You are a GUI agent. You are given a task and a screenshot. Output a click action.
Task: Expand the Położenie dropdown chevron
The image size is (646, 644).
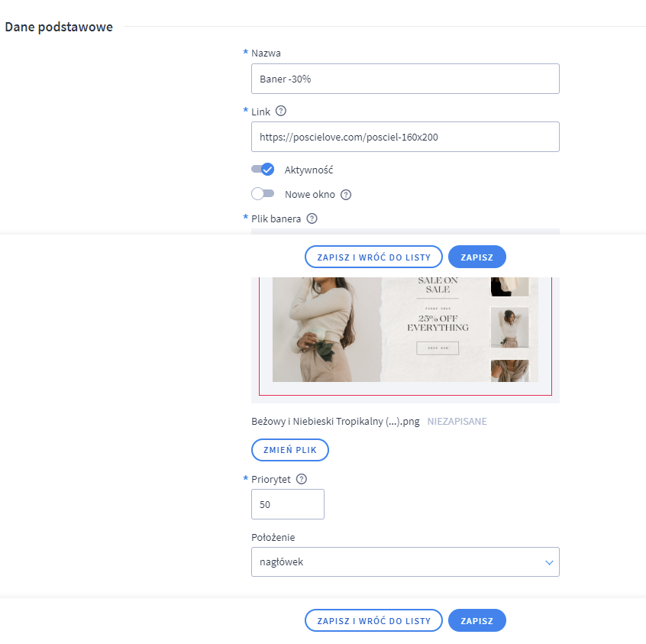(x=549, y=562)
